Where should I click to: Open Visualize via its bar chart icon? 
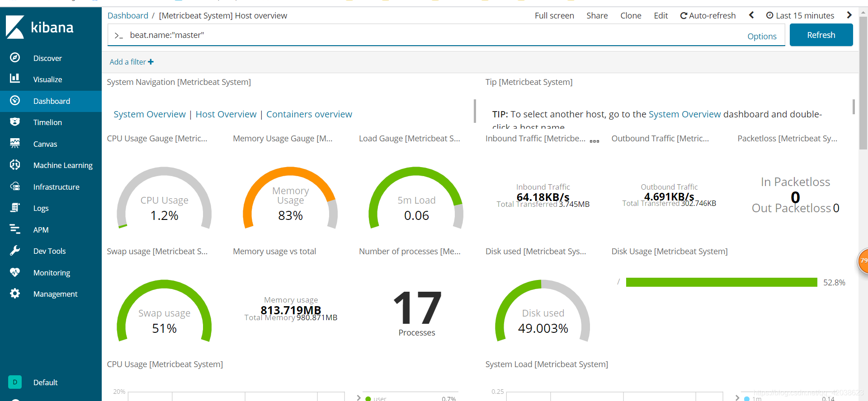[x=15, y=79]
